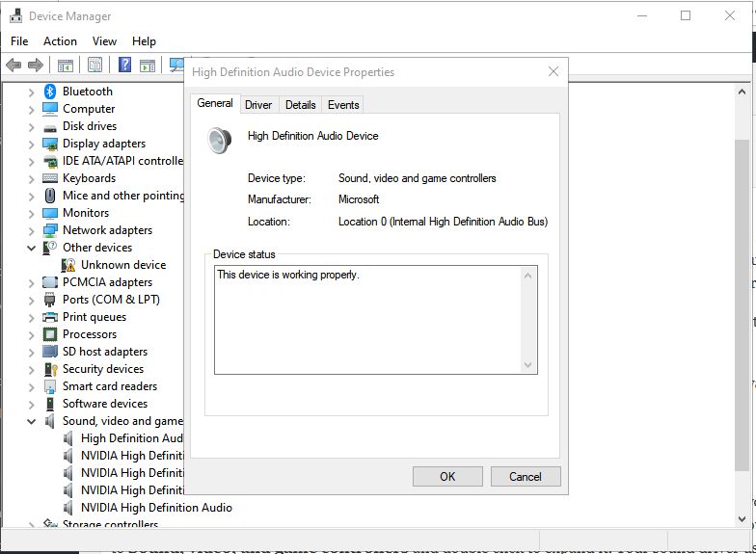Click the OK button
The image size is (756, 554).
[447, 476]
